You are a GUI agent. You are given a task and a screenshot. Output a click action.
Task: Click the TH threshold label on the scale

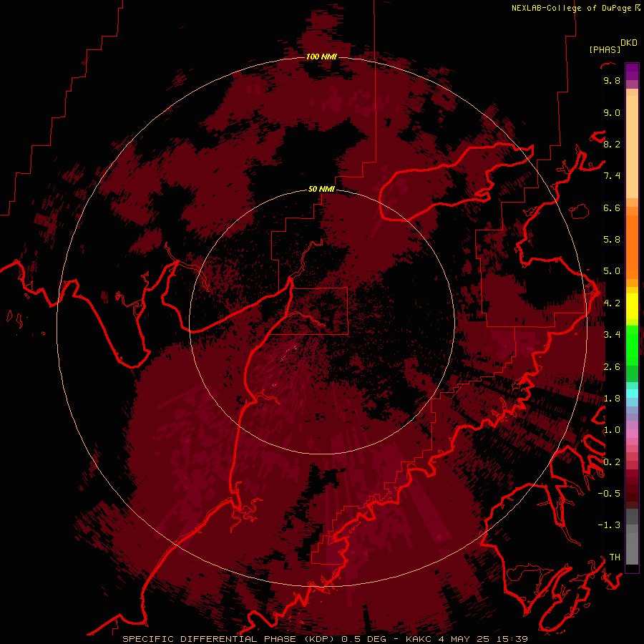point(615,557)
